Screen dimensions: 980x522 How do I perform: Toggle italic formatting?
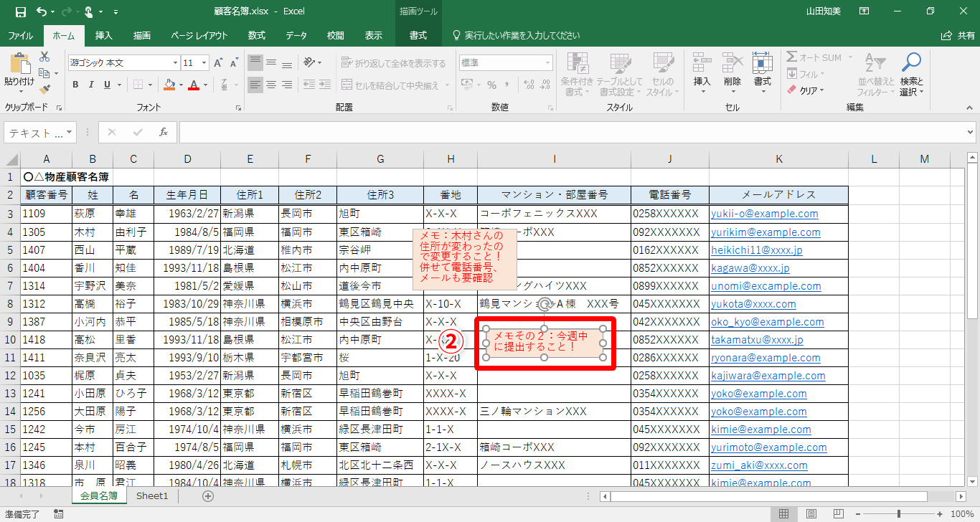(x=91, y=85)
